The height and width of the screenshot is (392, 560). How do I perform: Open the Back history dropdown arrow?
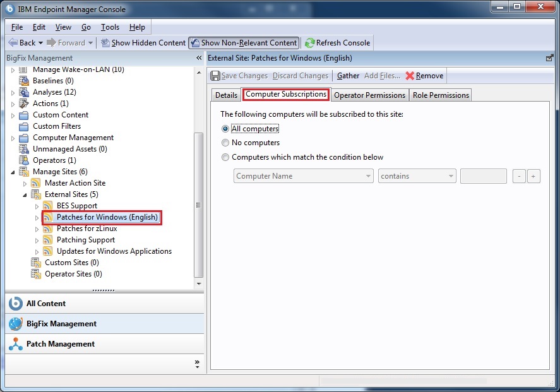[40, 43]
